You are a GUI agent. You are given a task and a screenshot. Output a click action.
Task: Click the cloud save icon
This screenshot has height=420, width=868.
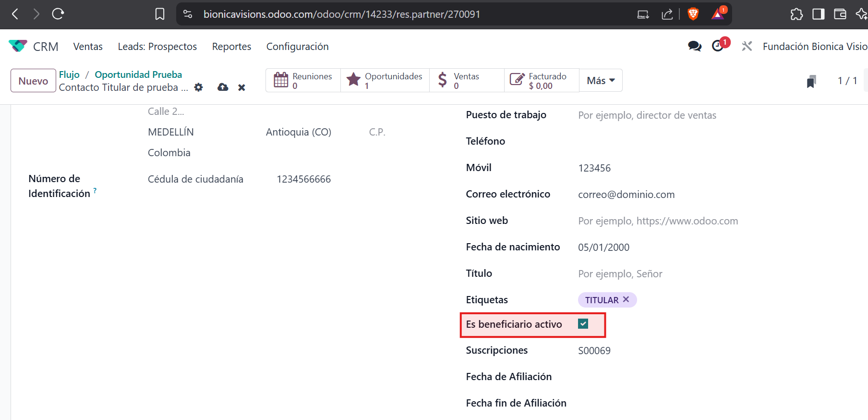point(223,87)
